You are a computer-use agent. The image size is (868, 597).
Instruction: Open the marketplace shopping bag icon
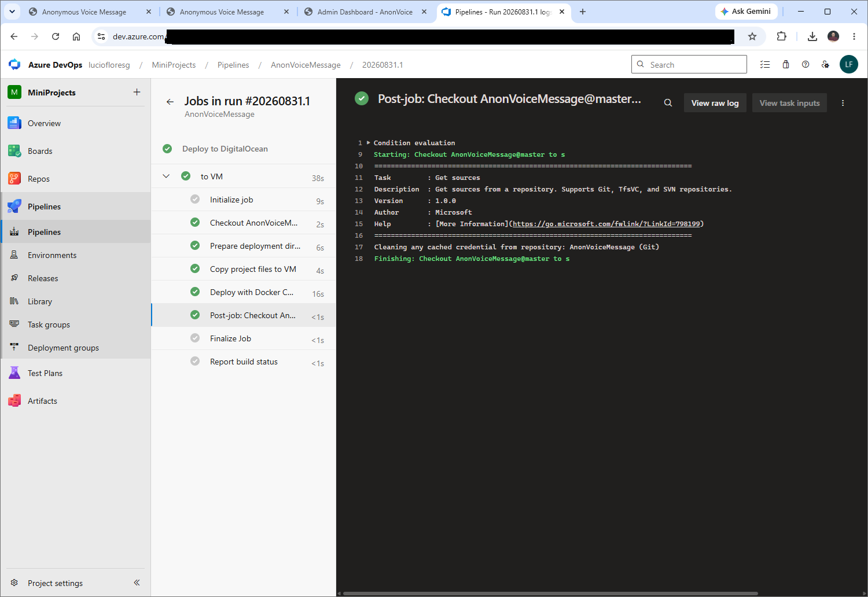click(786, 64)
